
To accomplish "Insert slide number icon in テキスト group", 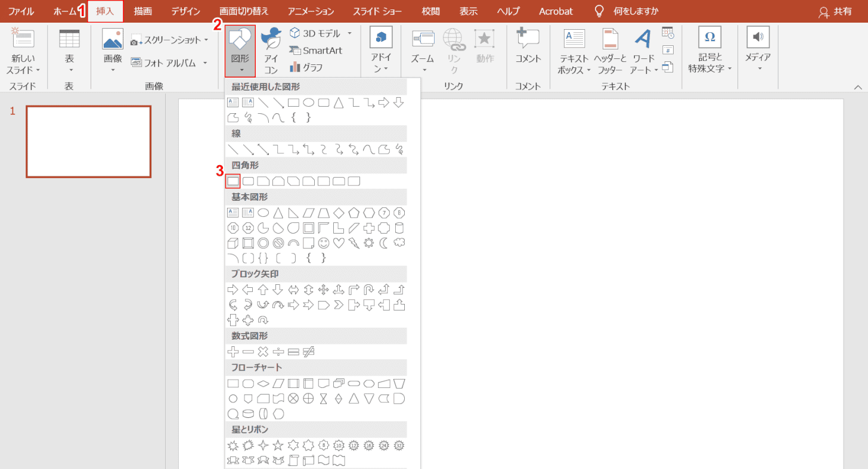I will pyautogui.click(x=668, y=49).
